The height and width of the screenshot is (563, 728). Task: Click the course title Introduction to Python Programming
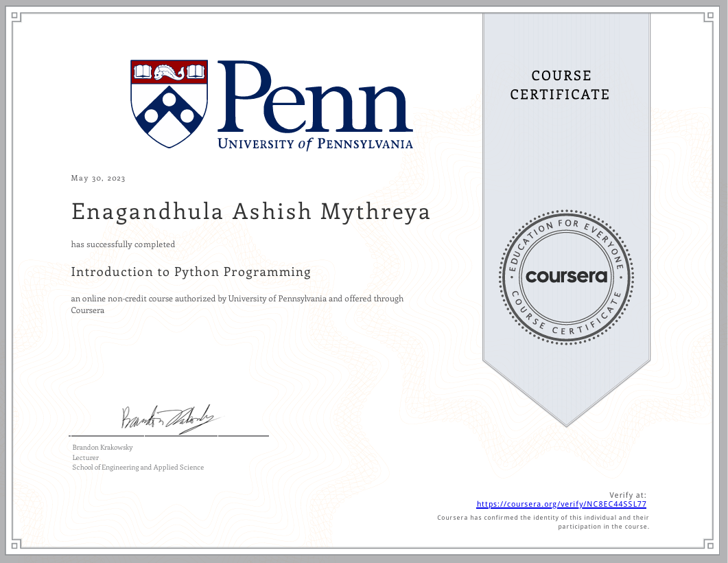point(191,272)
